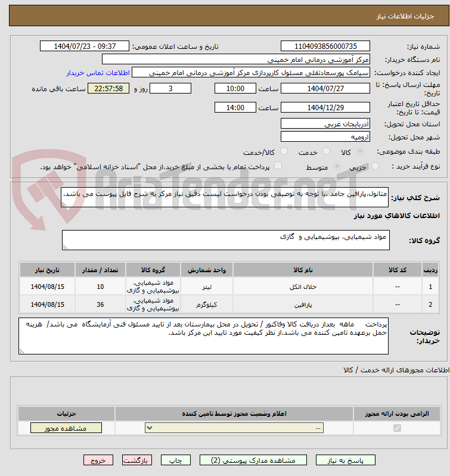The width and height of the screenshot is (450, 476).
Task: Click the deadline time field 10:00
Action: (x=235, y=88)
